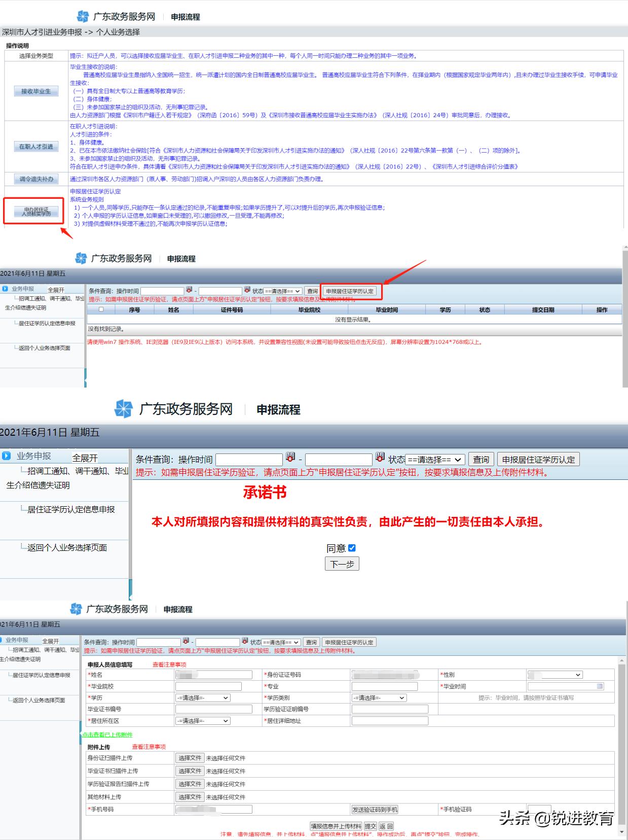Viewport: 628px width, 840px height.
Task: Click the 下一步 button
Action: click(x=342, y=564)
